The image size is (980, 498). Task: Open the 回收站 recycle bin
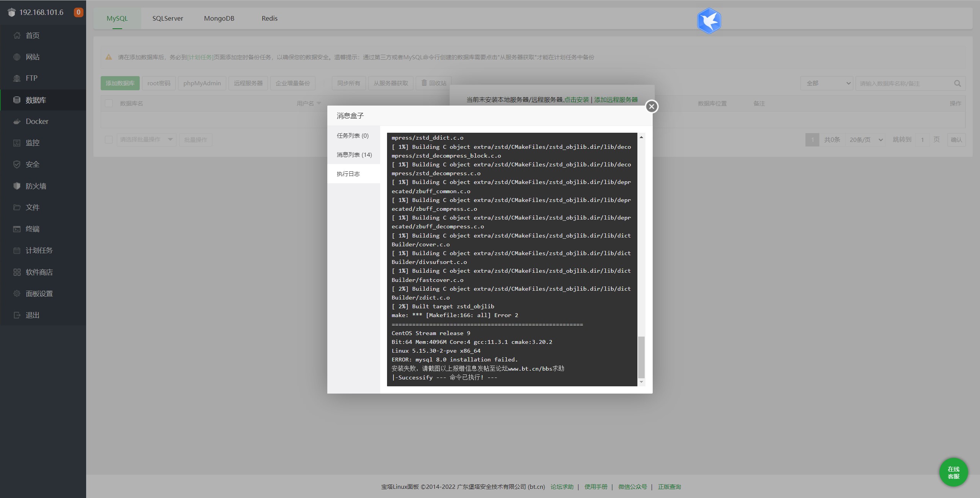click(x=434, y=83)
